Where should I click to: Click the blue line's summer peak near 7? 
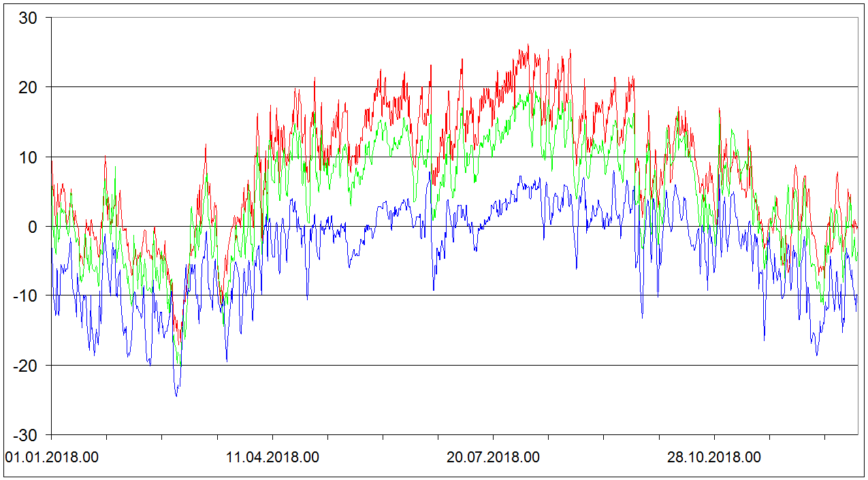click(520, 177)
